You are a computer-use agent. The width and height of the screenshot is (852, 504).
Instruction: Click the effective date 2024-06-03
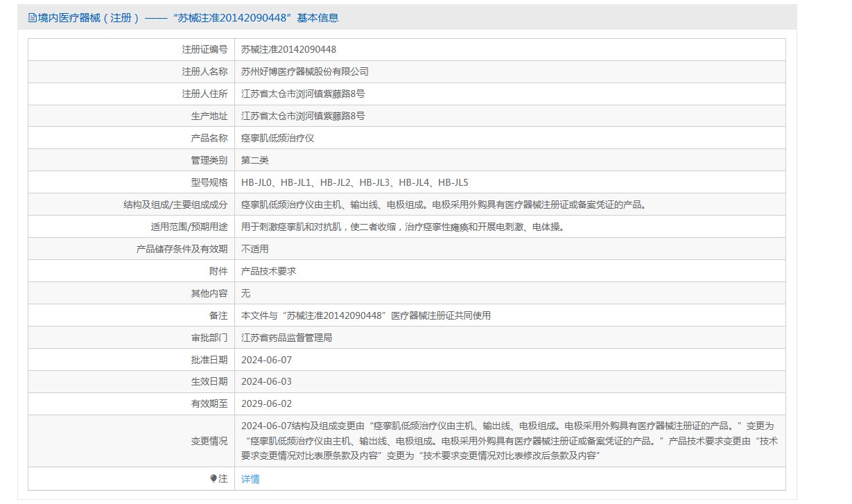tap(267, 381)
